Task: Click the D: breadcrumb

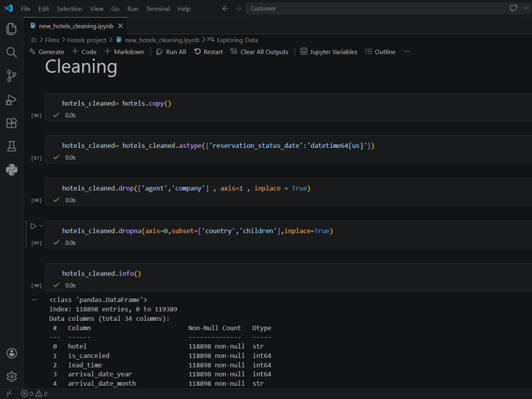Action: pos(34,40)
